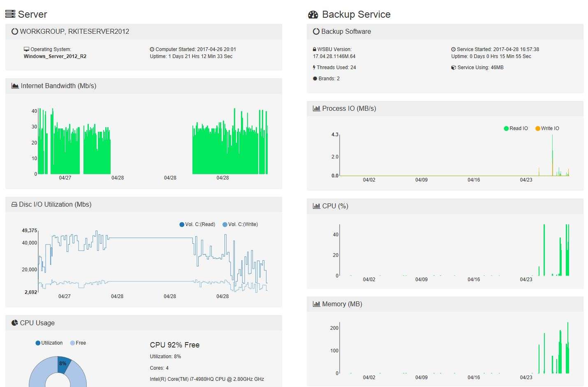Click the hard drive icon beside Disc I/O Utilization

click(x=14, y=204)
